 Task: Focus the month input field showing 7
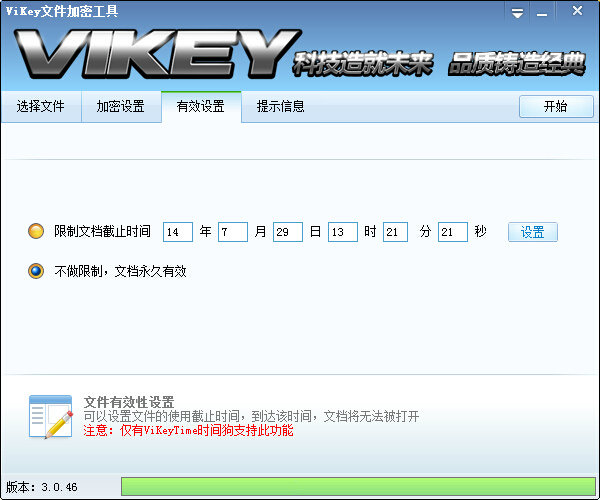point(233,232)
